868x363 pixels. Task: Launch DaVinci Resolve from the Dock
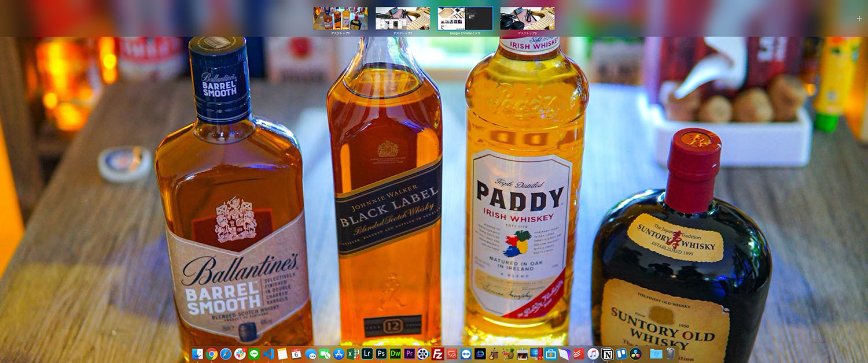[x=635, y=354]
